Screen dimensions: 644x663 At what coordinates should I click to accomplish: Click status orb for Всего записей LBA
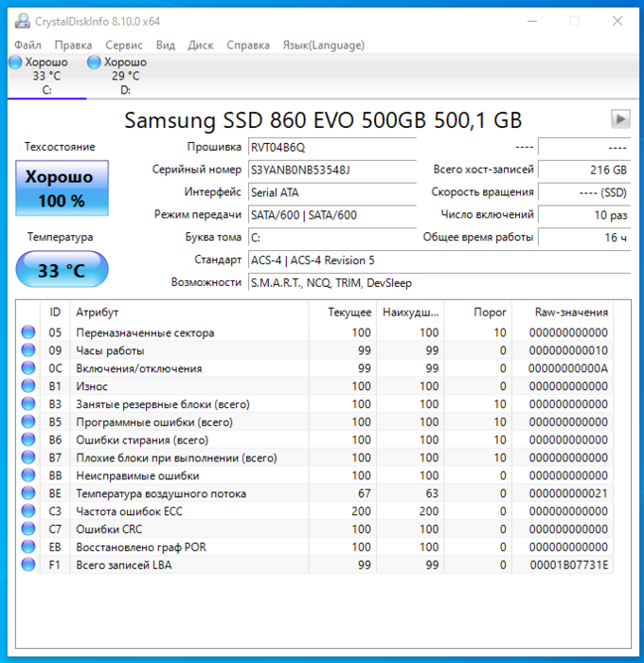point(28,564)
